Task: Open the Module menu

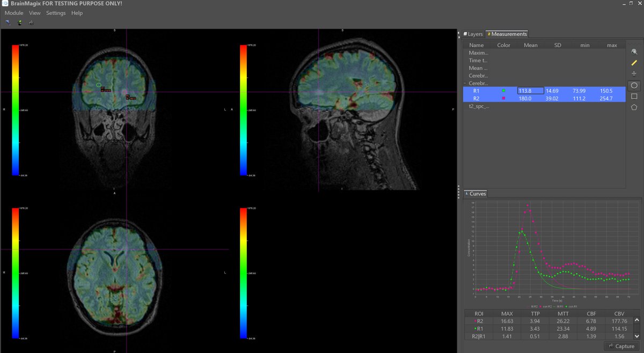Action: tap(14, 13)
